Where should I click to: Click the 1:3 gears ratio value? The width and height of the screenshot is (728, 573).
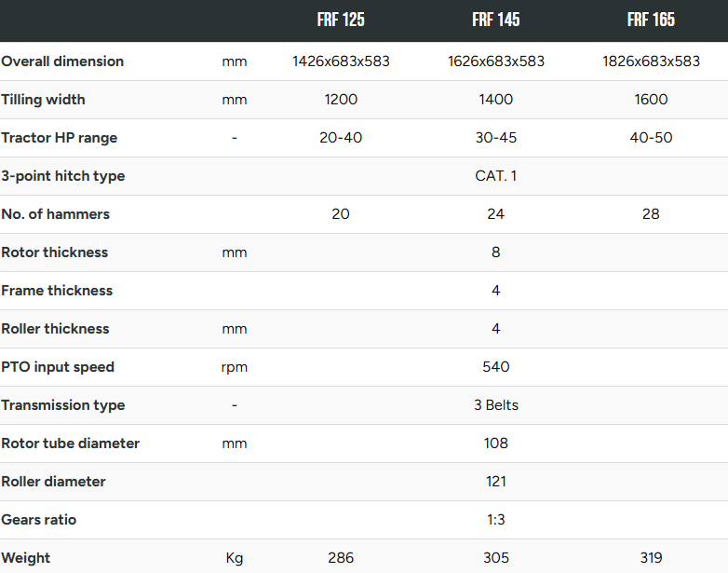(x=496, y=520)
